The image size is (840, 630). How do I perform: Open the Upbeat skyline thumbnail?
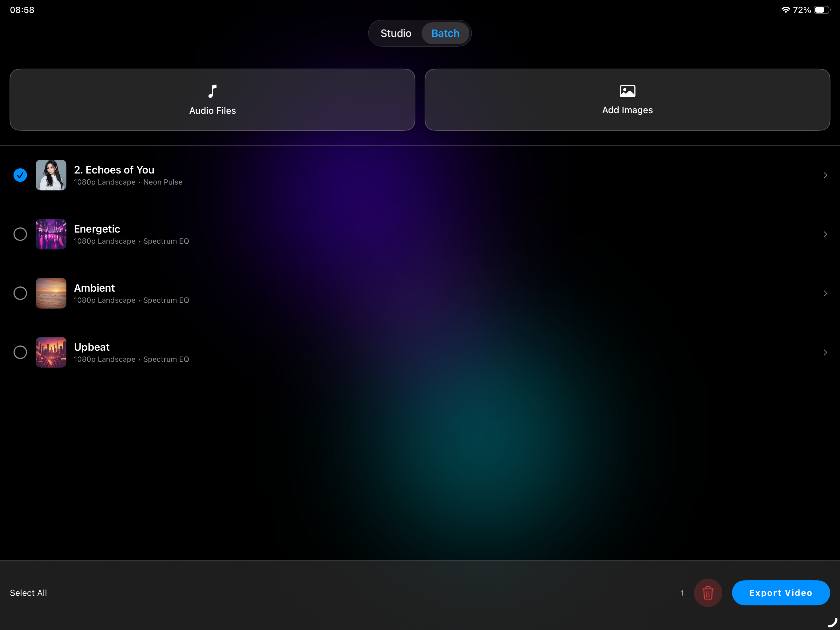click(x=51, y=352)
